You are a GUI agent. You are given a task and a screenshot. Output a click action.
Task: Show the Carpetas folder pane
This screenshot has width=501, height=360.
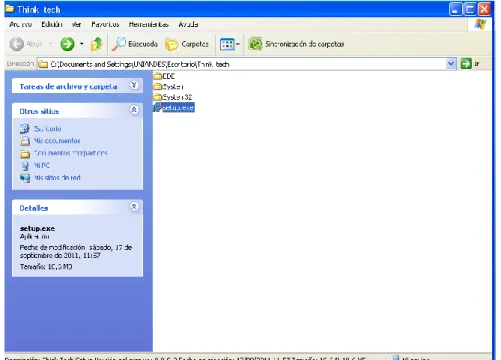click(x=187, y=44)
